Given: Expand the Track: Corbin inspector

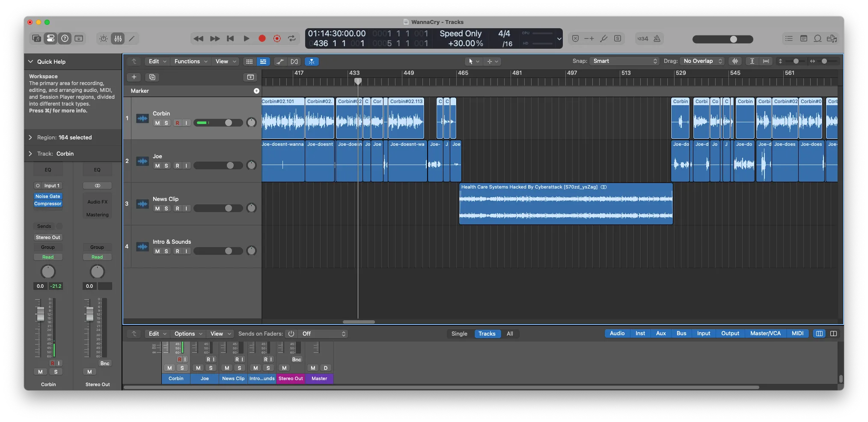Looking at the screenshot, I should (30, 153).
